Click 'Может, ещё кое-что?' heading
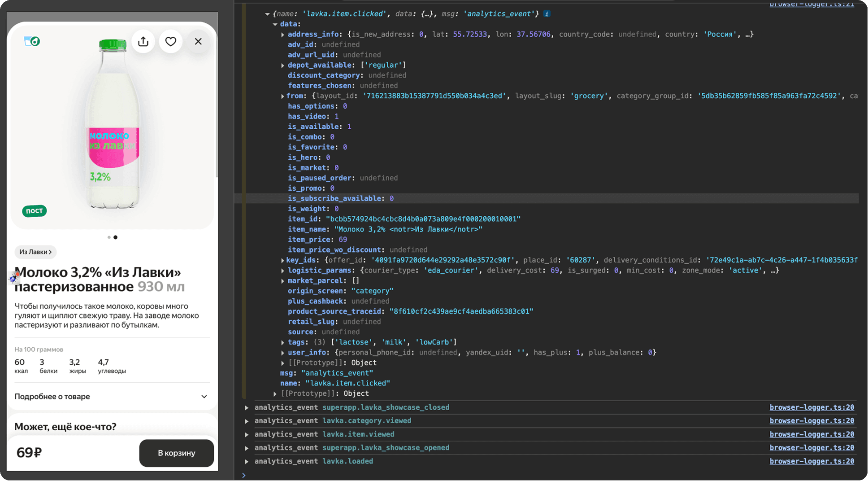The image size is (868, 481). 65,427
